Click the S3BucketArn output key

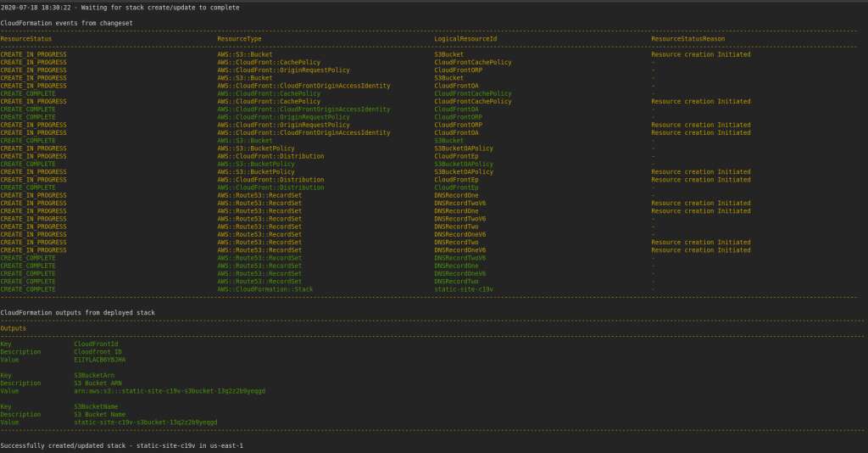[x=94, y=376]
